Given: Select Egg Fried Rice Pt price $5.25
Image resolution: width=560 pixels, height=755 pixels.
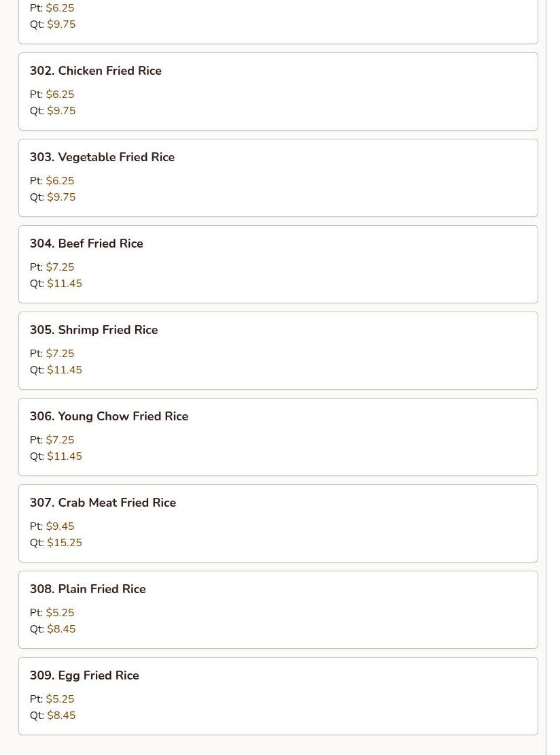Looking at the screenshot, I should click(60, 699).
